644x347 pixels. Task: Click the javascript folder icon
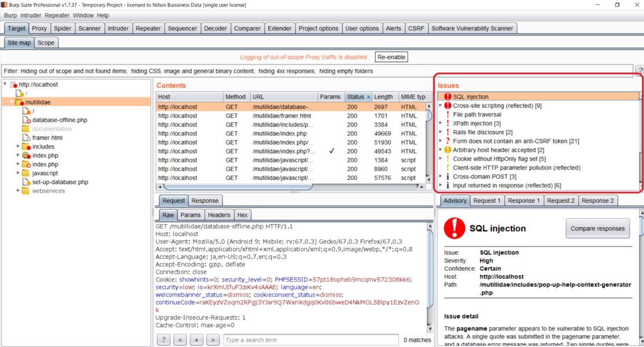tap(26, 173)
